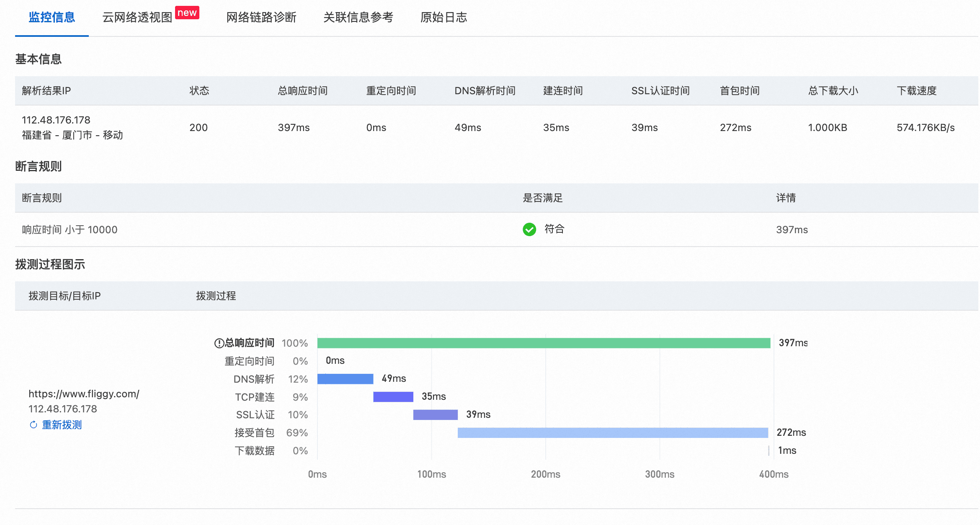Open the 监控信息 tab
The width and height of the screenshot is (980, 525).
tap(52, 17)
